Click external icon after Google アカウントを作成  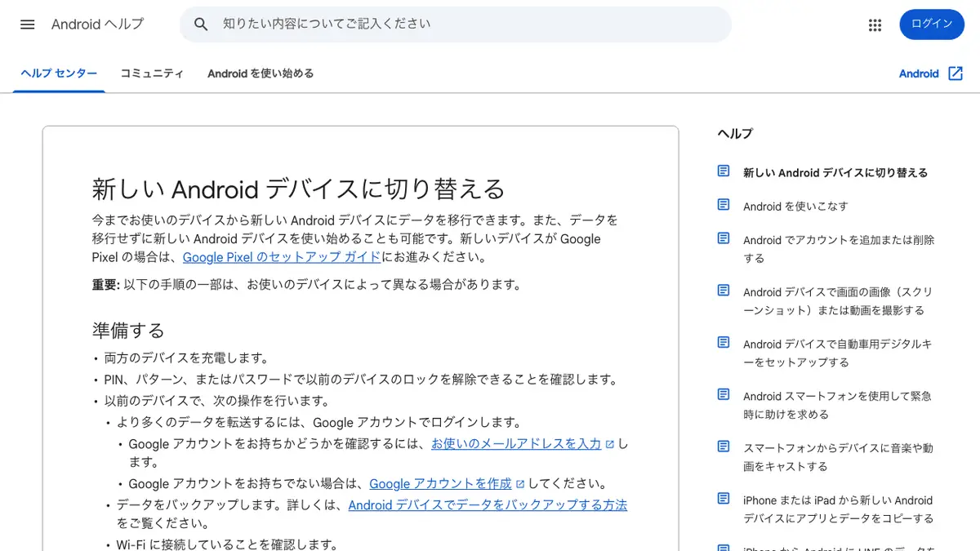(x=520, y=484)
